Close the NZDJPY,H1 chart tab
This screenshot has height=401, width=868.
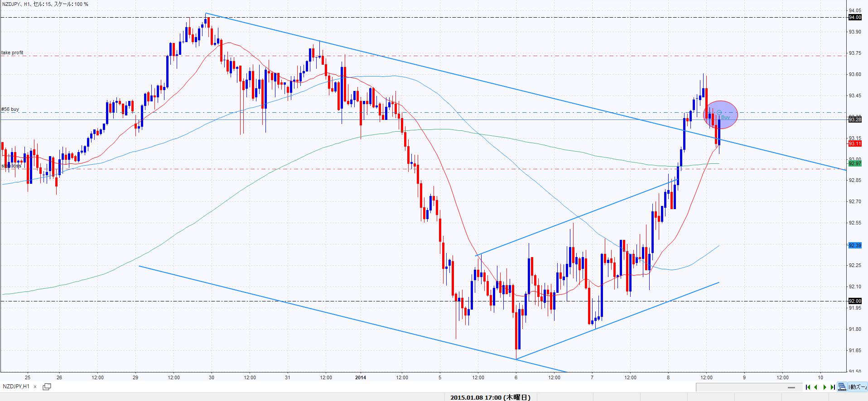35,387
